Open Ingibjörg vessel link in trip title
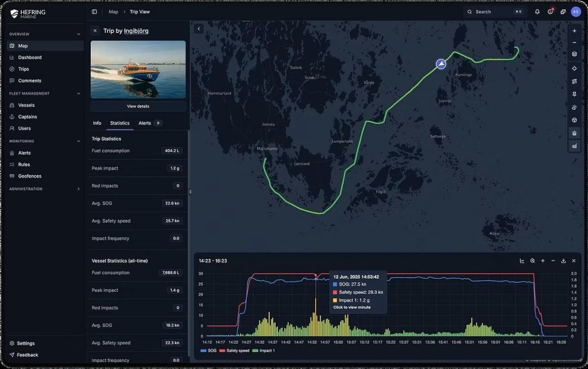588x369 pixels. point(136,30)
